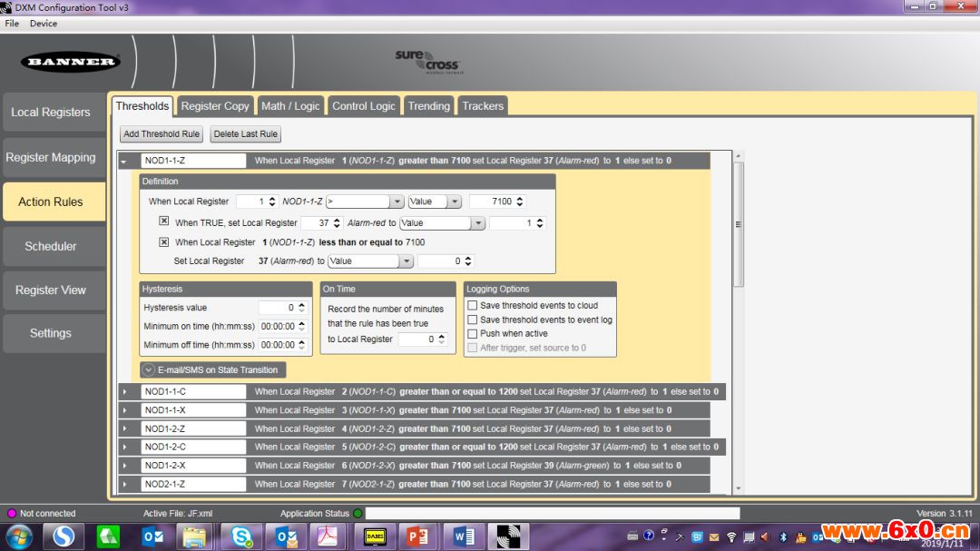This screenshot has height=551, width=980.
Task: Open the first Outlook taskbar icon
Action: (x=152, y=536)
